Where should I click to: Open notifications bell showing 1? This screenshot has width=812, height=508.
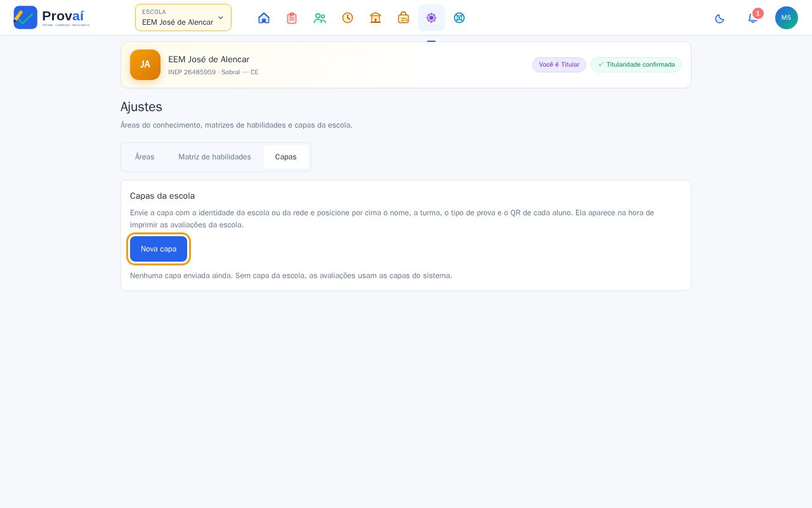click(752, 18)
